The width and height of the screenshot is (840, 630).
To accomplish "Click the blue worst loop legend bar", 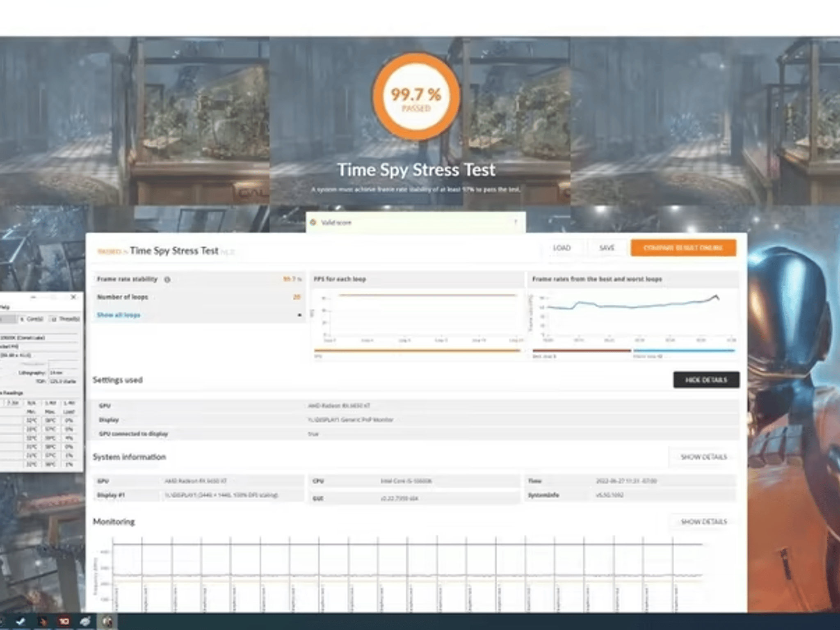I will point(684,351).
